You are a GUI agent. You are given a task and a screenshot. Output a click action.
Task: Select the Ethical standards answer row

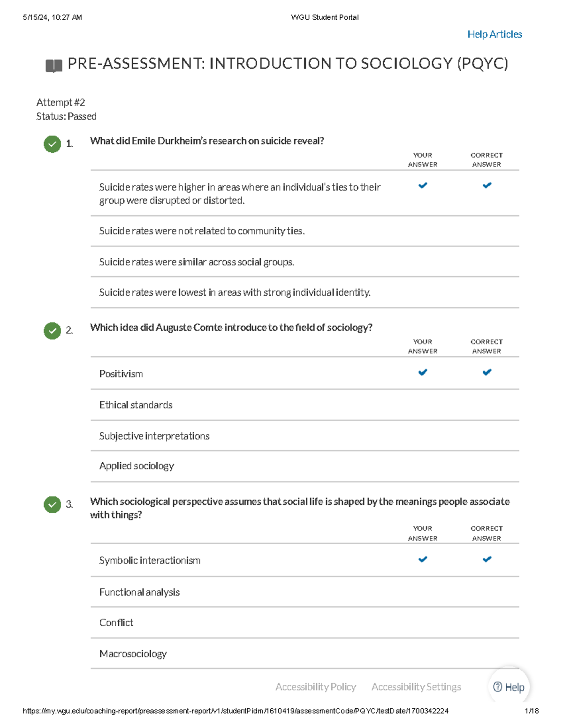pyautogui.click(x=136, y=405)
